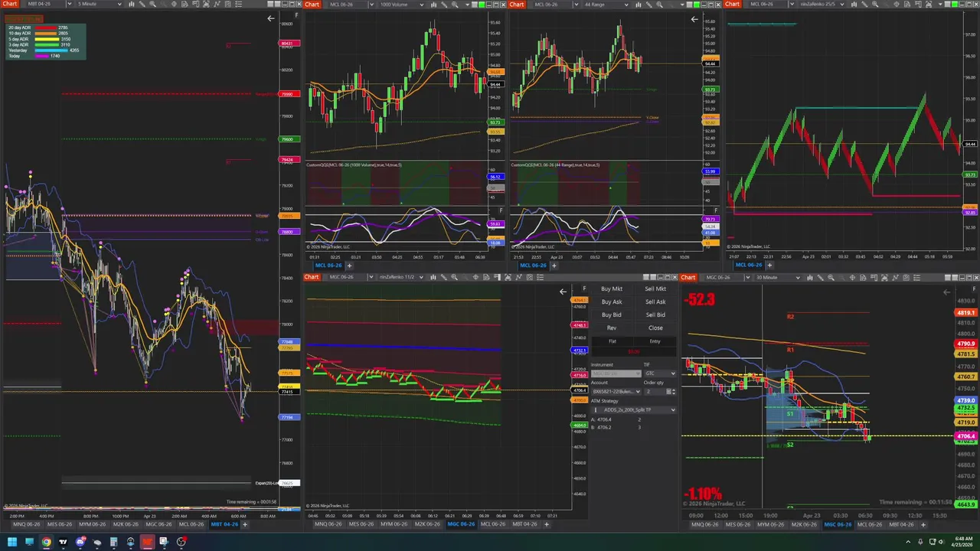Open 1000 Volume interval dropdown
Image resolution: width=980 pixels, height=551 pixels.
421,4
